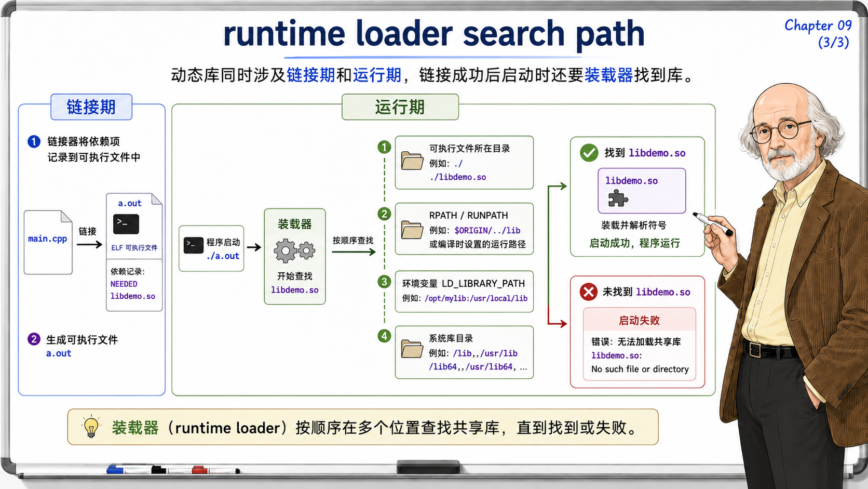Screen dimensions: 868x489
Task: Select the 链接期 section header
Action: pos(91,107)
